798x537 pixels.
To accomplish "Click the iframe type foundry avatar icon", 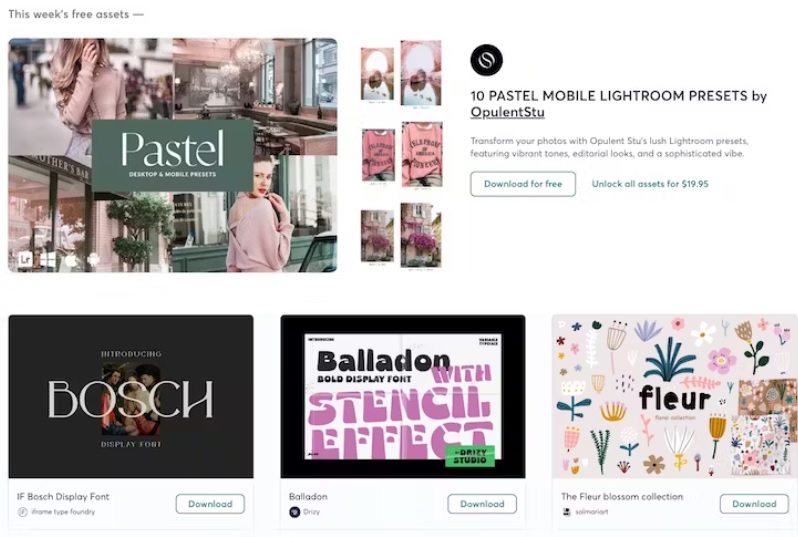I will 22,512.
